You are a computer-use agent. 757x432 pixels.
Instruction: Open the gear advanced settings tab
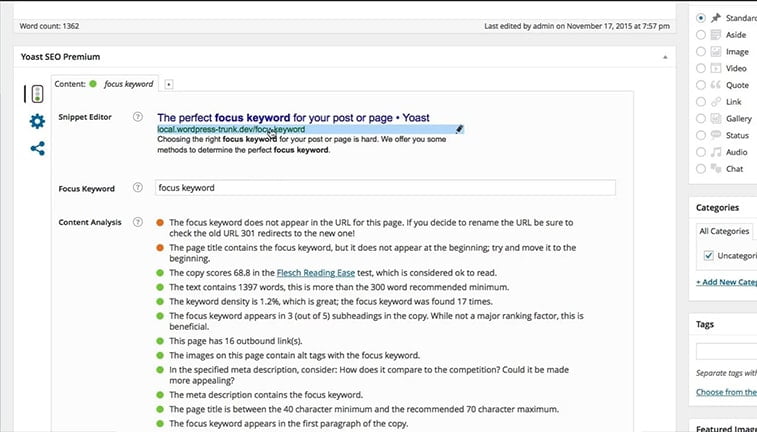(x=37, y=121)
